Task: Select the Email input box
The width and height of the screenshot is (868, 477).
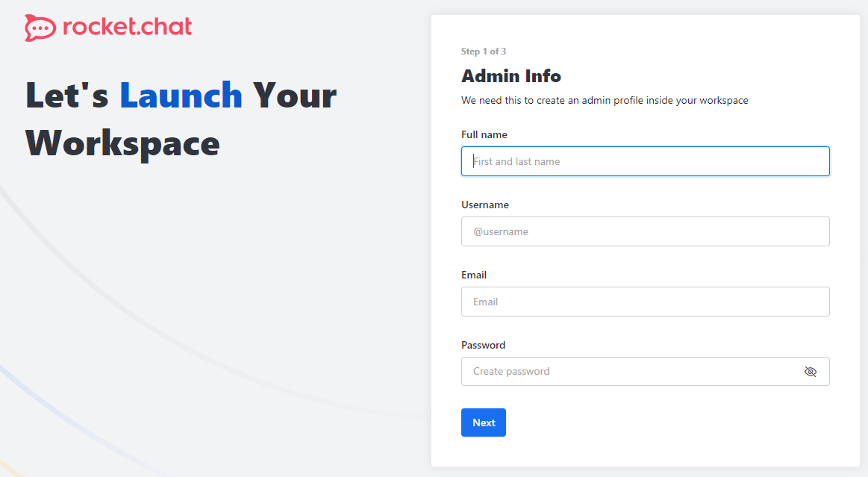Action: 645,302
